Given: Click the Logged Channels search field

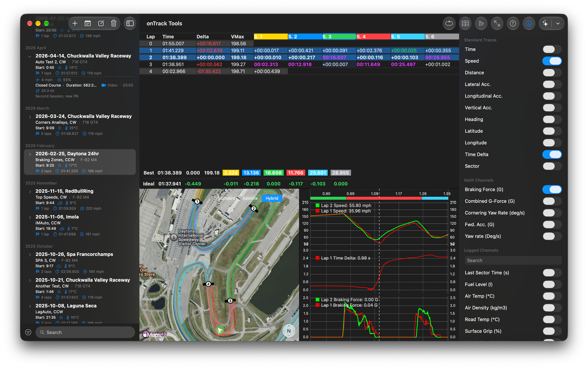Looking at the screenshot, I should (x=513, y=260).
